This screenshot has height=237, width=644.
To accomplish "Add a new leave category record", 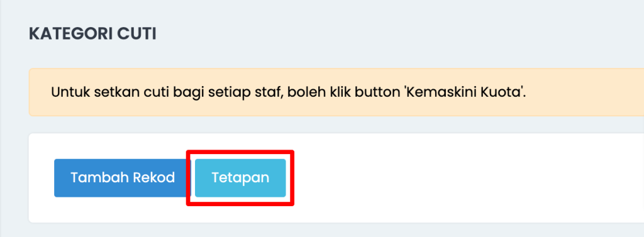I will 123,178.
